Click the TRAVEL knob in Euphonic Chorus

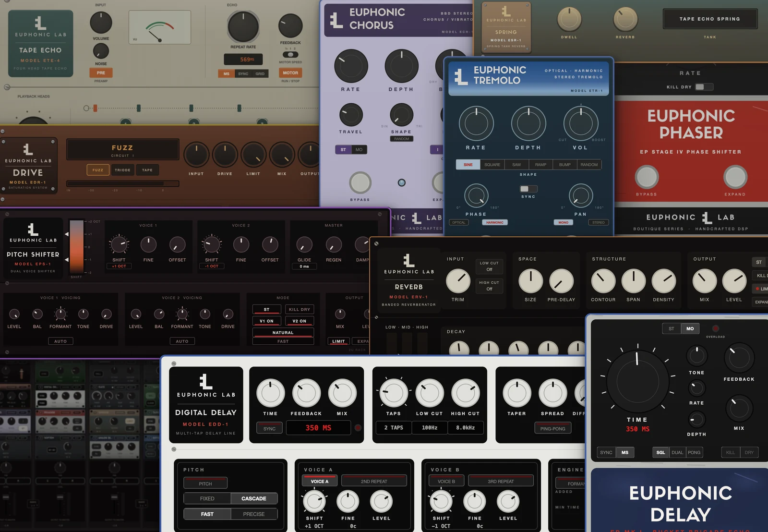pos(351,115)
